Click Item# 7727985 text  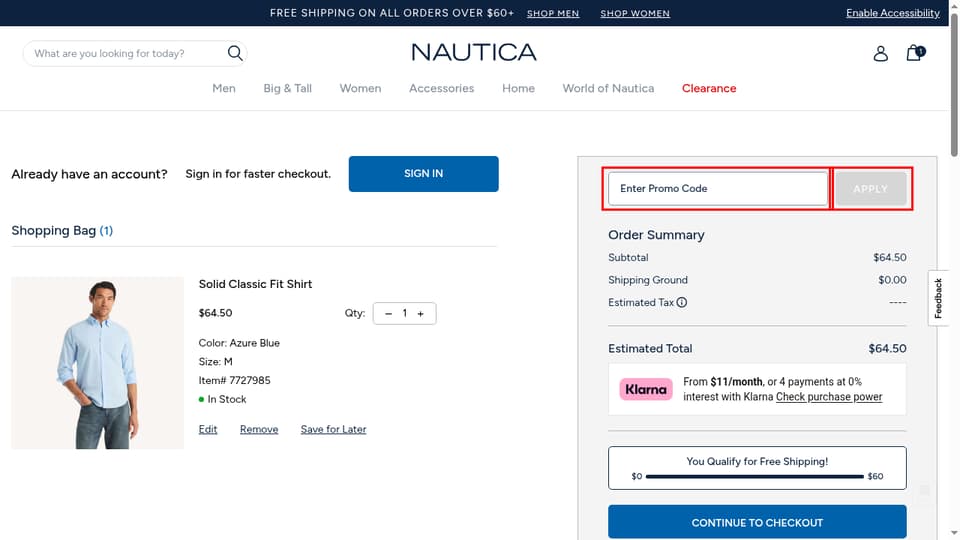point(234,380)
